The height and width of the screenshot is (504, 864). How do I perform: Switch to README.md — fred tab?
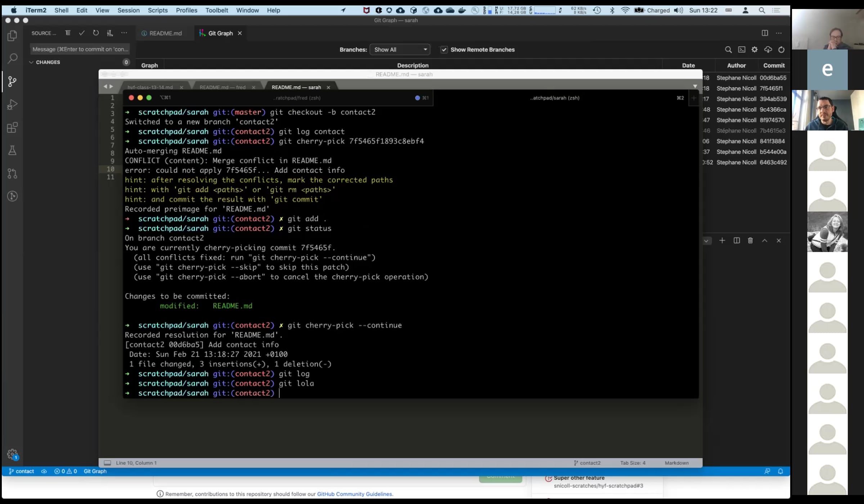point(222,87)
